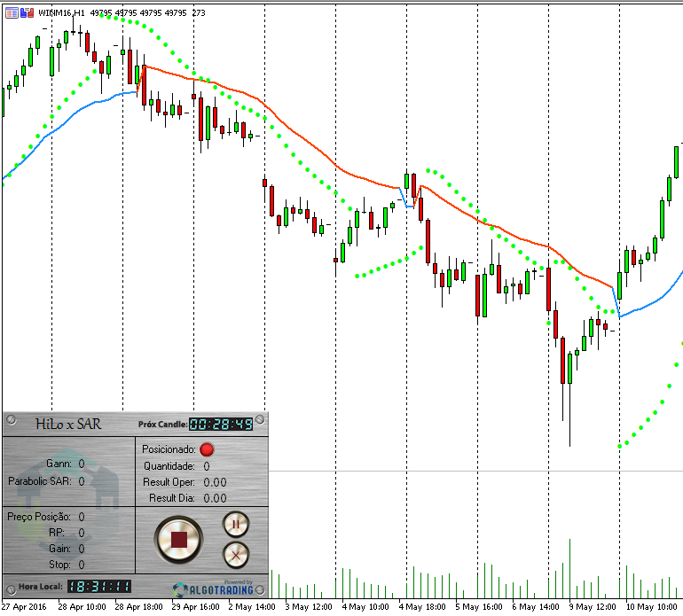Click the blue-red depth of market icon
Viewport: 683px width, 616px height.
tap(27, 13)
